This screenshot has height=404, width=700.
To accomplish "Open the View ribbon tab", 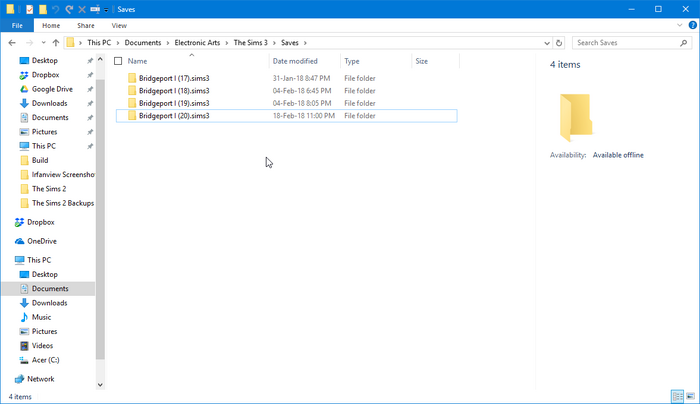I will point(119,26).
